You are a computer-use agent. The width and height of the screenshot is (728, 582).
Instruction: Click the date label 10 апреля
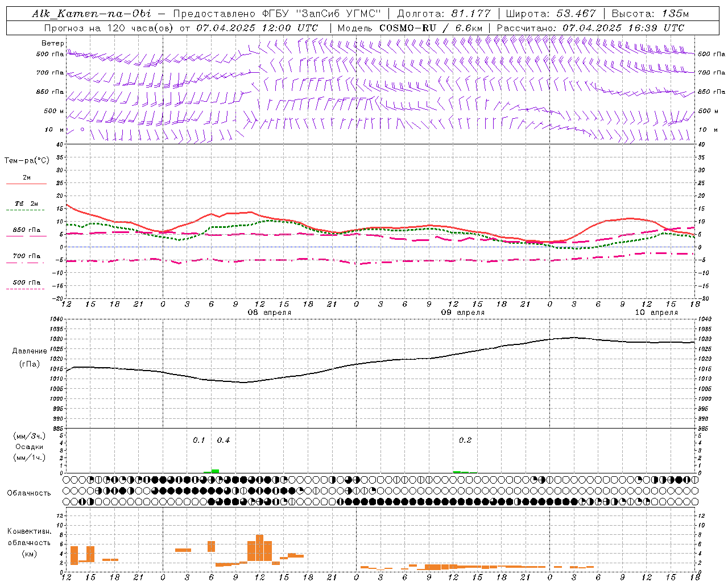656,313
